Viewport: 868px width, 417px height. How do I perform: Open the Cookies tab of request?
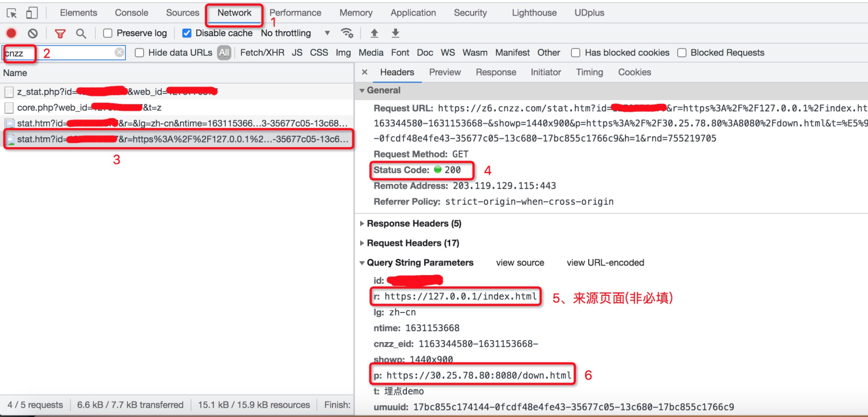pyautogui.click(x=634, y=72)
